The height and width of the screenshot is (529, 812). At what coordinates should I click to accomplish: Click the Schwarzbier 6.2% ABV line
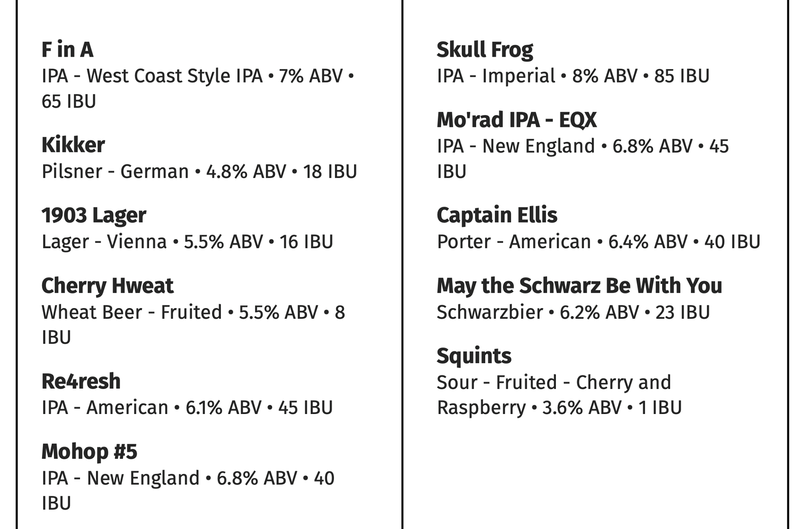tap(573, 312)
